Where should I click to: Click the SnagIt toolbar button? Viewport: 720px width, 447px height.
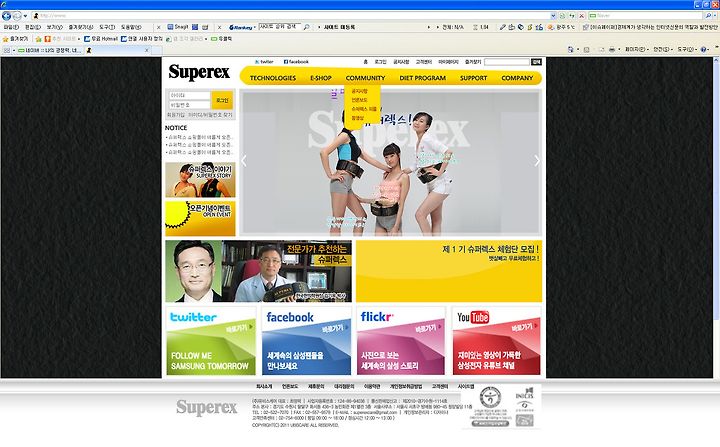point(178,27)
